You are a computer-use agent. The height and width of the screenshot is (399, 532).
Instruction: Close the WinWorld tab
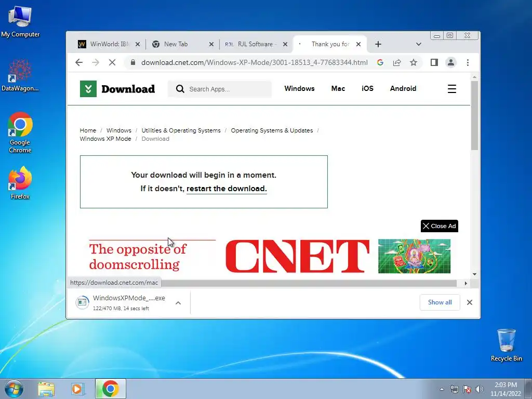pyautogui.click(x=137, y=44)
